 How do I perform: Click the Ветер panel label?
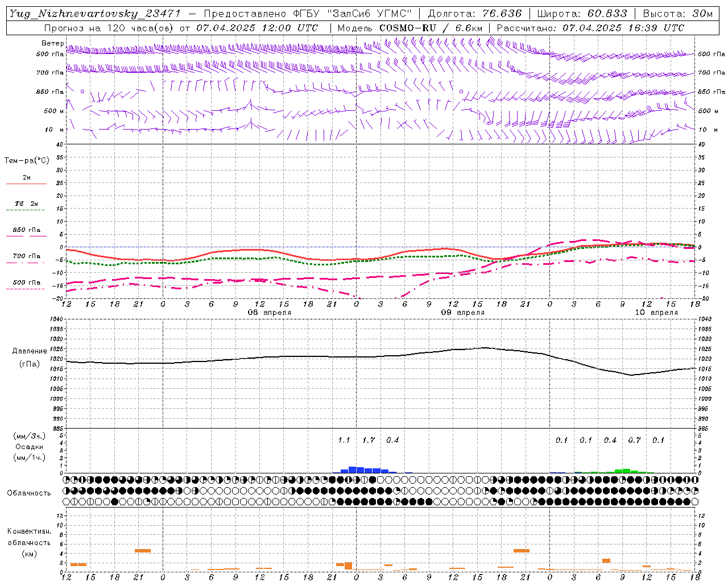click(52, 43)
